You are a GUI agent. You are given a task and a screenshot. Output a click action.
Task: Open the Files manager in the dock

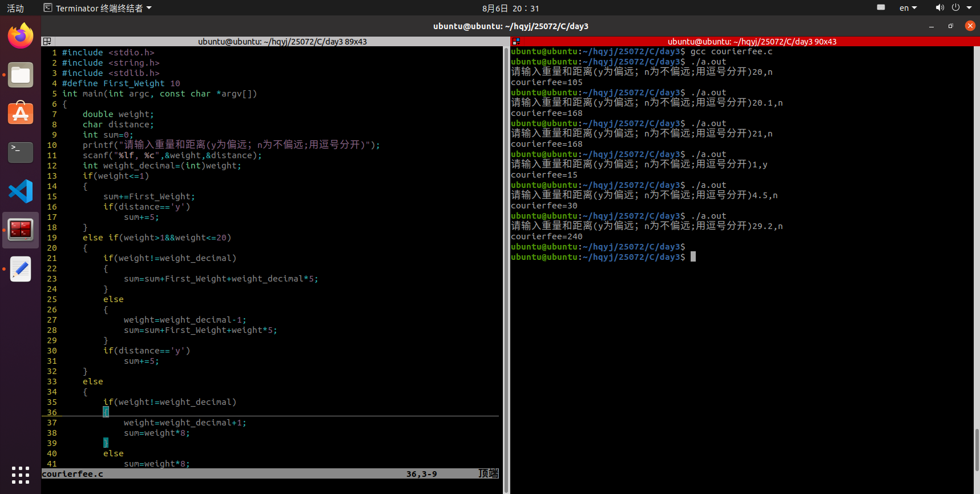coord(21,75)
